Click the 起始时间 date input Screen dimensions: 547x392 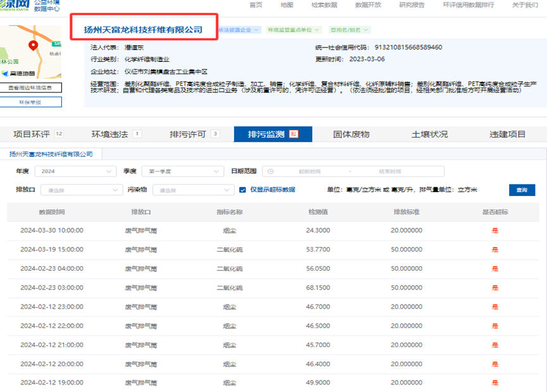point(309,171)
